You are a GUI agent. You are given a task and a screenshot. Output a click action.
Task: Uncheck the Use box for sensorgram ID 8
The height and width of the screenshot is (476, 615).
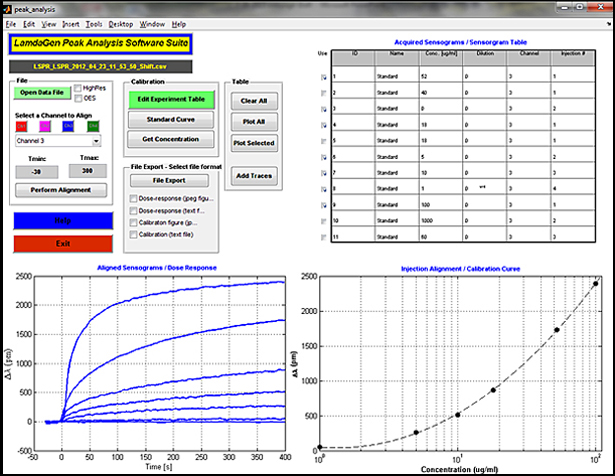click(324, 189)
